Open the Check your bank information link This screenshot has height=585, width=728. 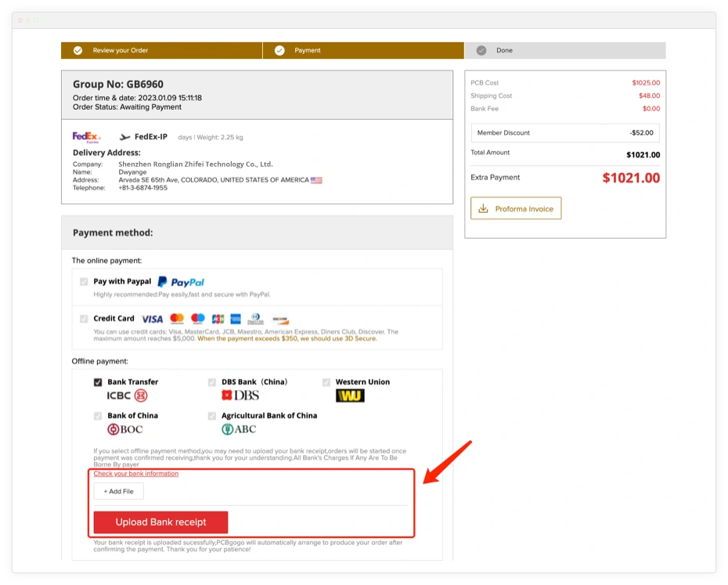pyautogui.click(x=136, y=474)
